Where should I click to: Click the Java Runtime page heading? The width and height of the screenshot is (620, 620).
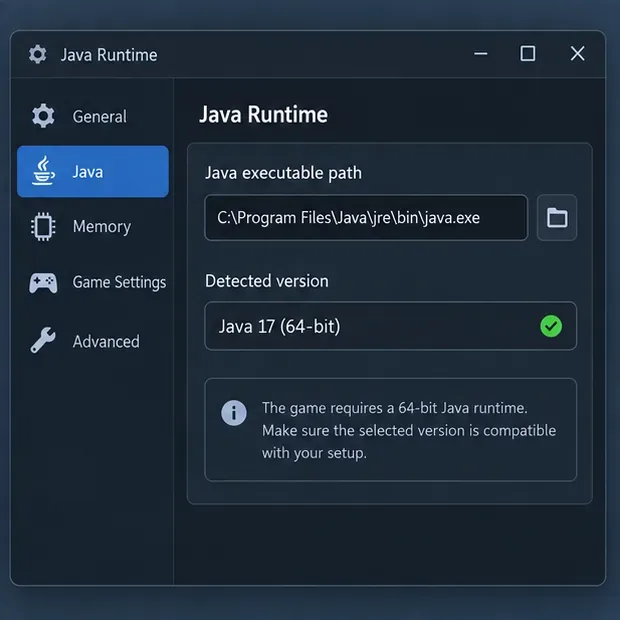pyautogui.click(x=263, y=115)
